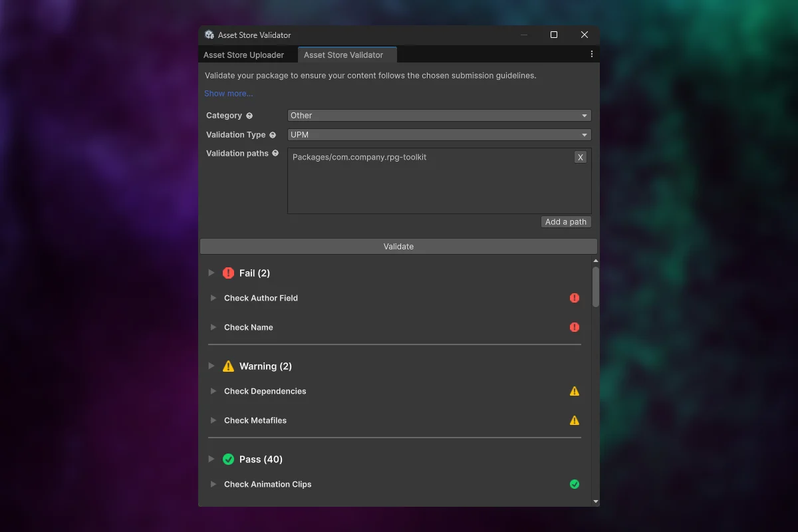Screen dimensions: 798x532
Task: Click the yellow warning icon on Check Dependencies
Action: click(575, 391)
